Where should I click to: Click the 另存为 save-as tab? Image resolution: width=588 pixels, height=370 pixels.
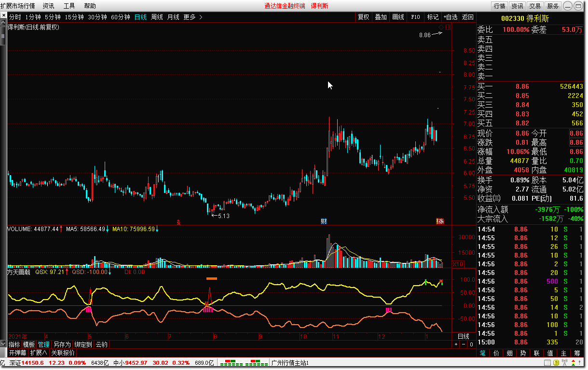click(62, 344)
